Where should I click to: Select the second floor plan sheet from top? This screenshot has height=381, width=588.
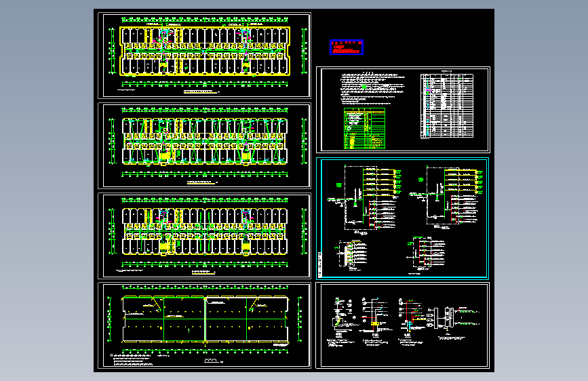coord(204,146)
